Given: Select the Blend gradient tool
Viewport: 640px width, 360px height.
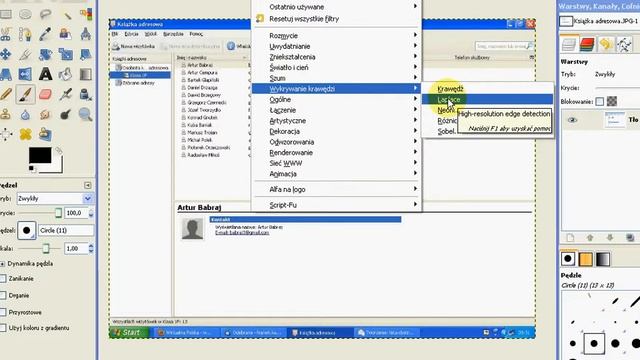Looking at the screenshot, I should (85, 74).
